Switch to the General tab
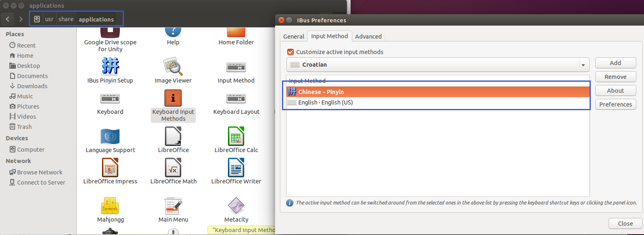 (294, 37)
